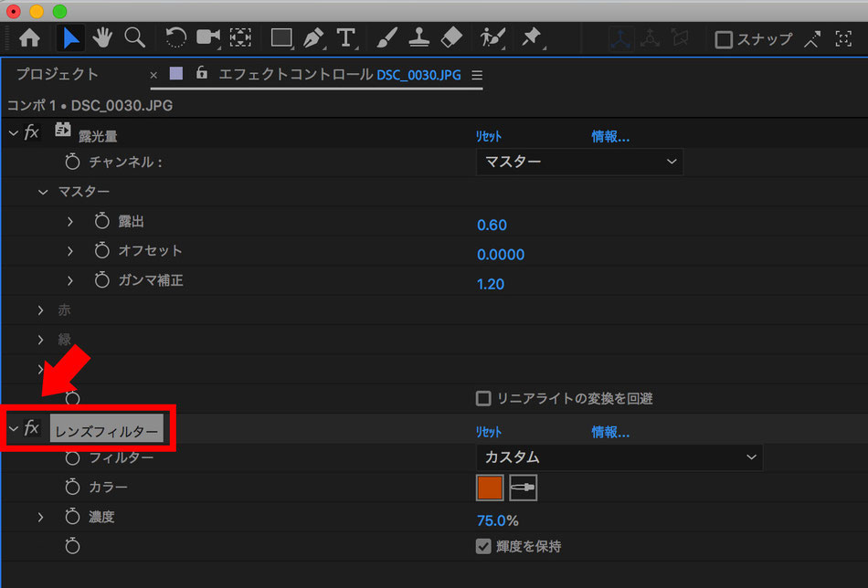The width and height of the screenshot is (868, 588).
Task: Enable the スナップ checkbox
Action: (724, 40)
